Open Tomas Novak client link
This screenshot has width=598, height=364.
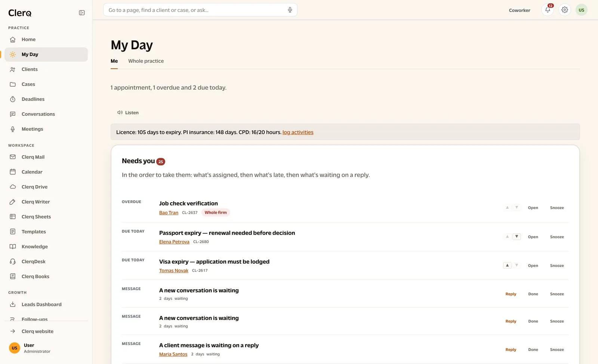pyautogui.click(x=174, y=271)
